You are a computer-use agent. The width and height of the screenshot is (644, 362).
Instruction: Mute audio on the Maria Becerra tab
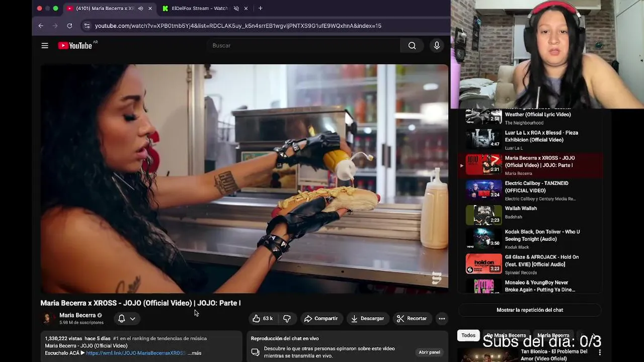click(x=140, y=9)
